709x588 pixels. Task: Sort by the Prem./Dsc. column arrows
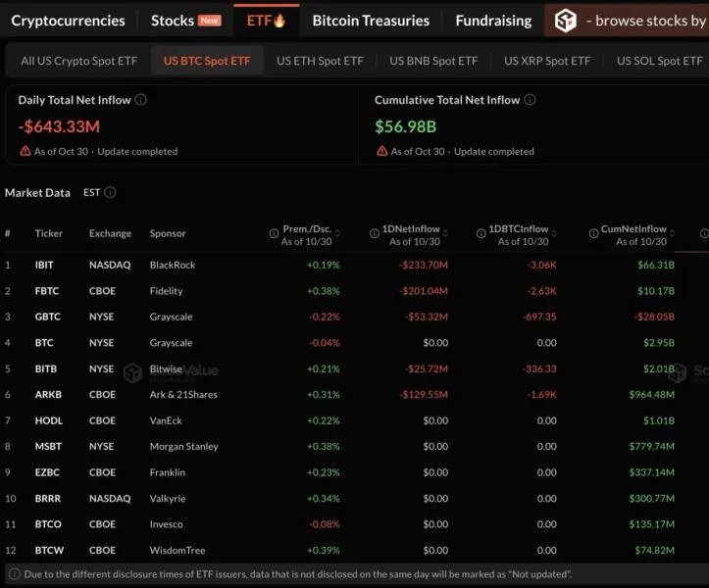[337, 233]
